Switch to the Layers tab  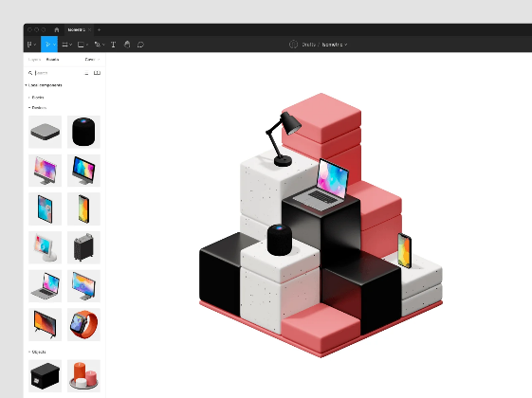pyautogui.click(x=34, y=60)
